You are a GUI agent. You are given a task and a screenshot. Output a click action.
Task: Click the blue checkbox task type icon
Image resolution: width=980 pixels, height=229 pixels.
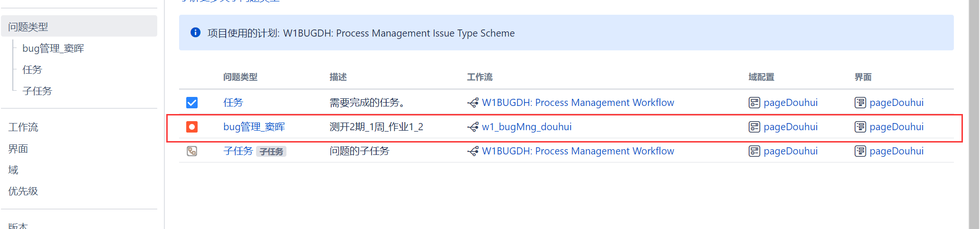[192, 103]
